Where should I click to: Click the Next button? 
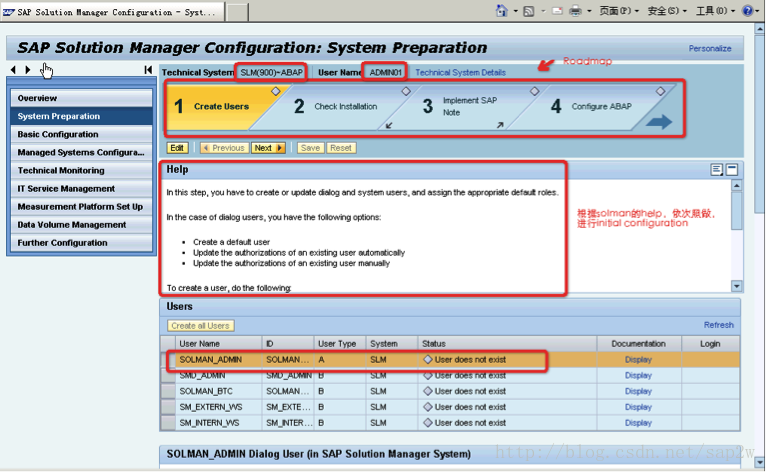pyautogui.click(x=268, y=148)
